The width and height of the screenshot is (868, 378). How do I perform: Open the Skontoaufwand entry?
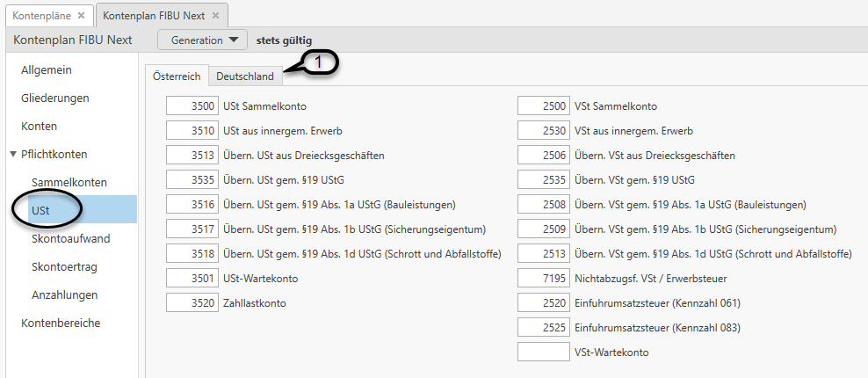point(71,239)
